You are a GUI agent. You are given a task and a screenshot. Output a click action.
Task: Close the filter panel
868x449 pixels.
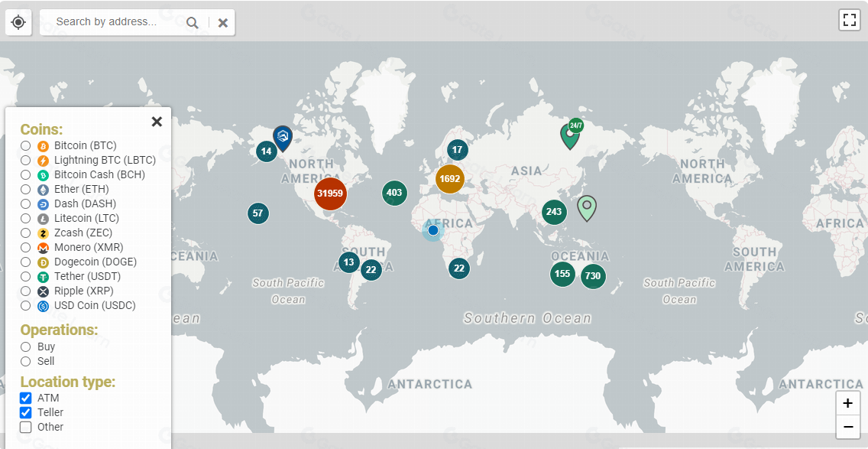[x=157, y=122]
